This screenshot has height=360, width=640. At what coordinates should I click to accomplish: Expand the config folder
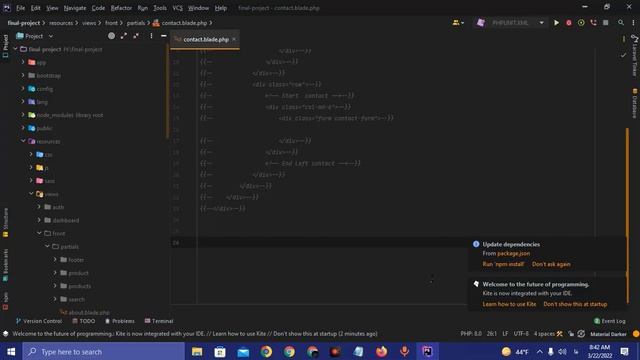tap(23, 88)
